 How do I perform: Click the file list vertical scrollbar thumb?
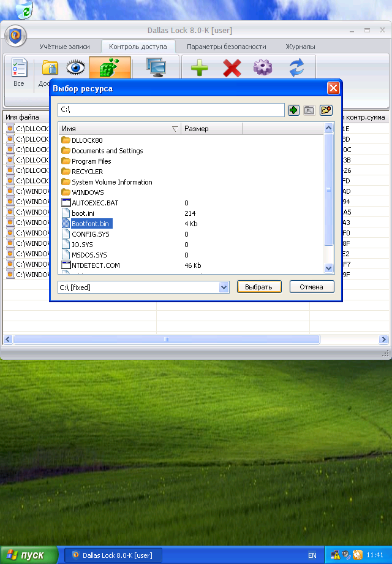[x=328, y=189]
